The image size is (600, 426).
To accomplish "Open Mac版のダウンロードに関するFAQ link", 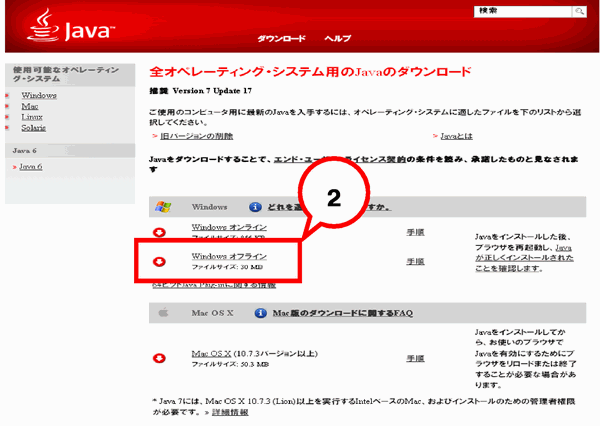I will pyautogui.click(x=342, y=313).
